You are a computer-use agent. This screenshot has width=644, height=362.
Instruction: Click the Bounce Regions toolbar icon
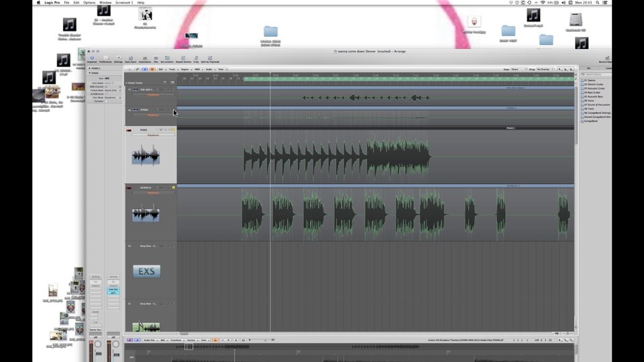pos(606,59)
